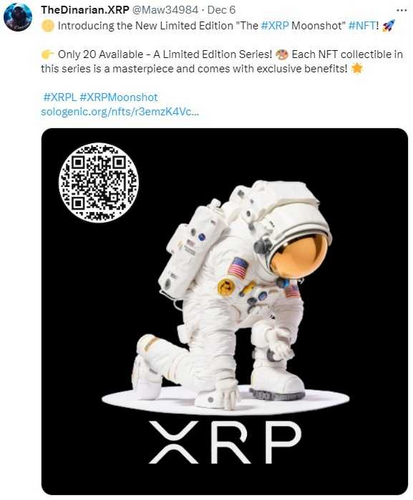Open the astronaut NFT image
The image size is (413, 500).
224,311
